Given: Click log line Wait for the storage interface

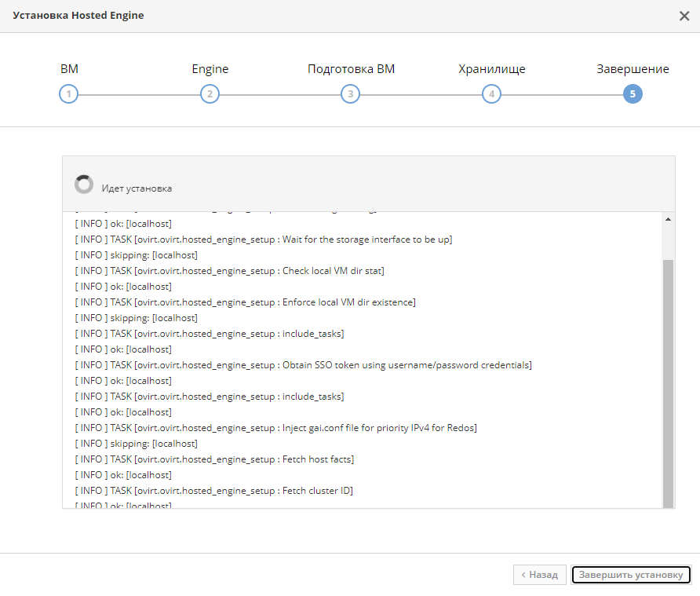Looking at the screenshot, I should click(x=264, y=239).
